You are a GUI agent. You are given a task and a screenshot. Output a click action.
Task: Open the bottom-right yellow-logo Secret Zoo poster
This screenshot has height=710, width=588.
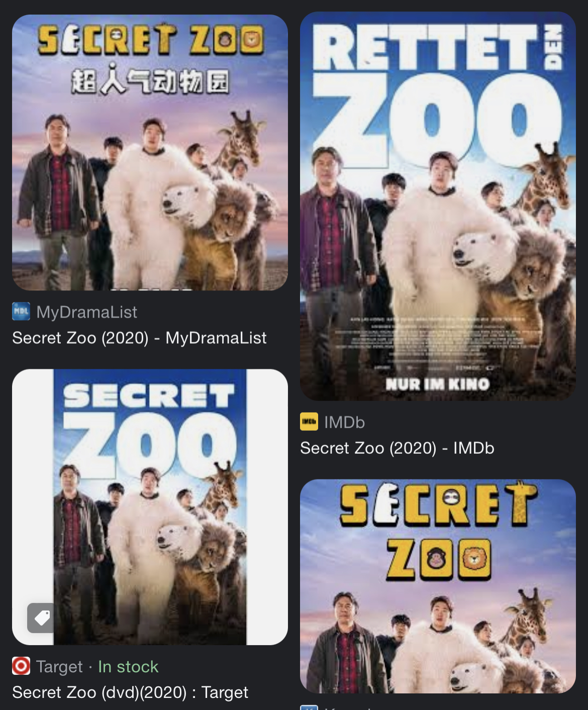tap(438, 586)
